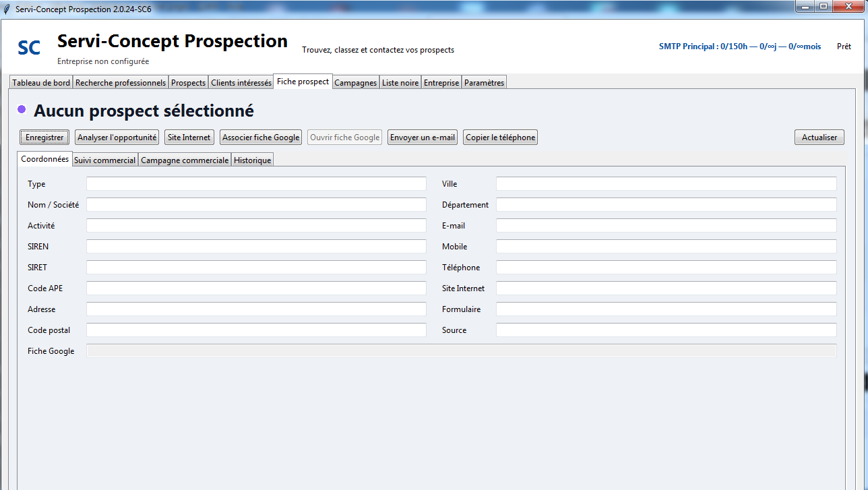Focus the Formulaire input field

tap(666, 309)
